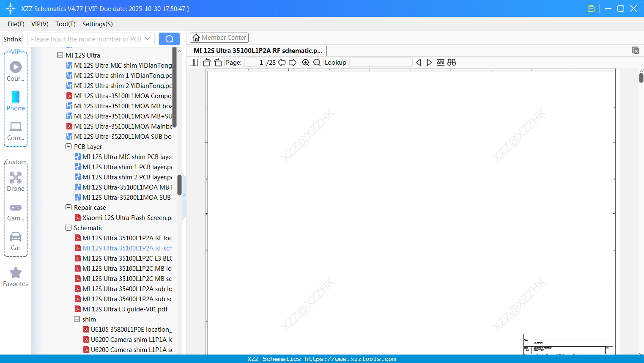Image resolution: width=644 pixels, height=363 pixels.
Task: Rotate the page counterclockwise
Action: (207, 63)
